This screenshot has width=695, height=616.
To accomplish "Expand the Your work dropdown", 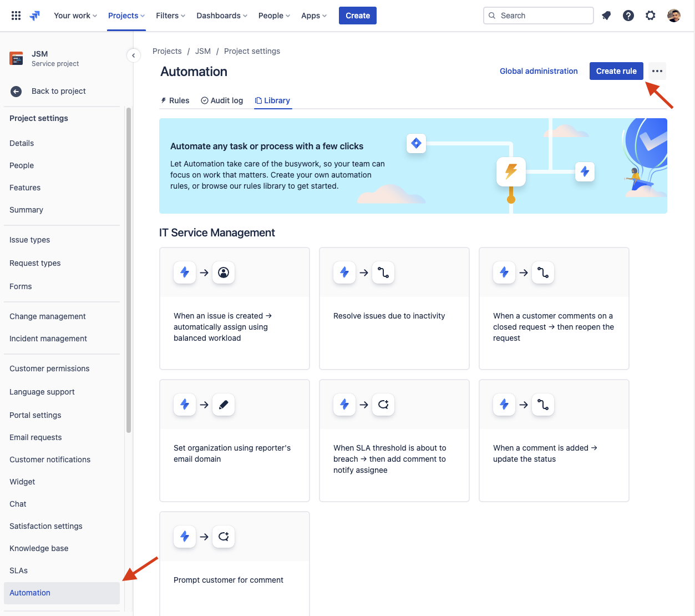I will click(75, 16).
